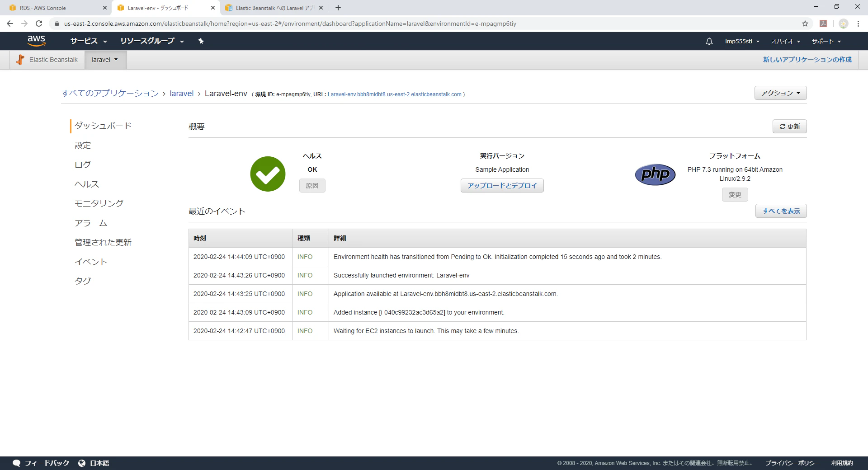Click the すべてを表示 button
The height and width of the screenshot is (470, 868).
(x=781, y=211)
